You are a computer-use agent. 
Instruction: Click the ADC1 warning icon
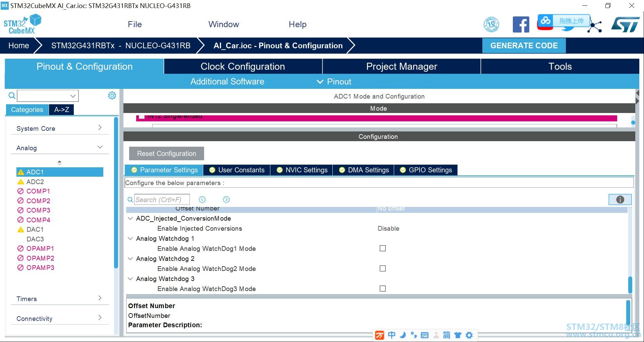tap(20, 172)
